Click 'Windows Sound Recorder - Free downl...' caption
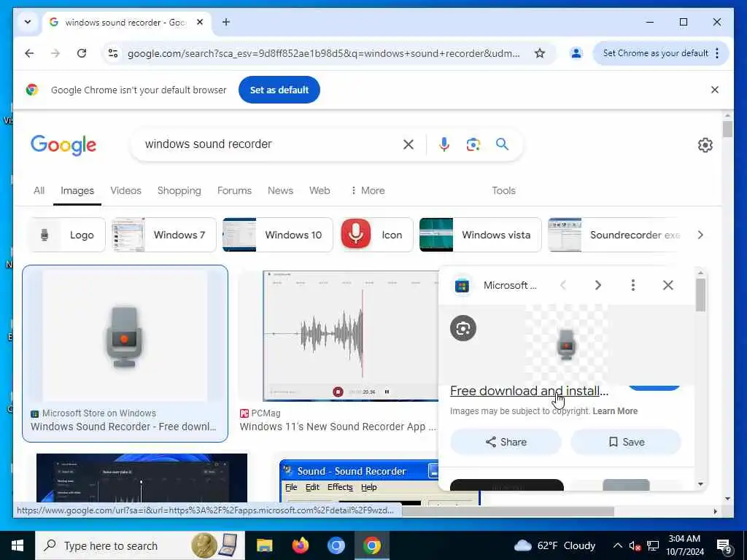747x560 pixels. click(x=123, y=427)
